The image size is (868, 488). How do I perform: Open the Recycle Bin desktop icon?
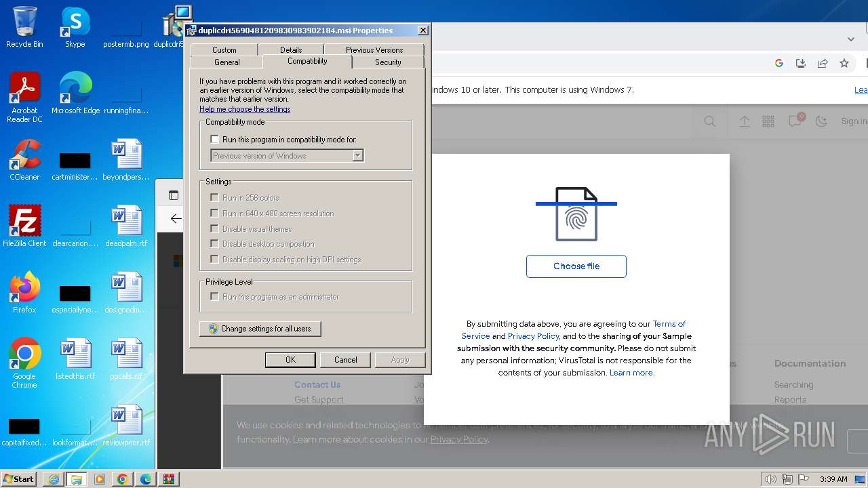[x=24, y=27]
